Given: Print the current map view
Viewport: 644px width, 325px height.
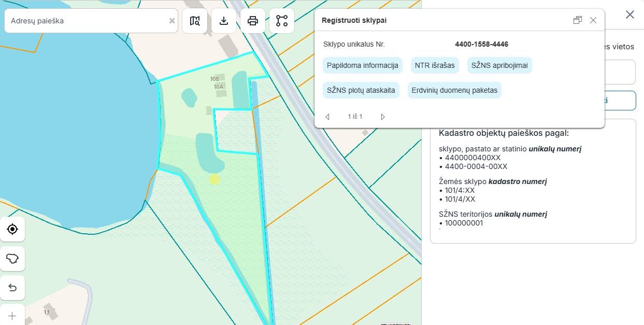Looking at the screenshot, I should [x=253, y=21].
